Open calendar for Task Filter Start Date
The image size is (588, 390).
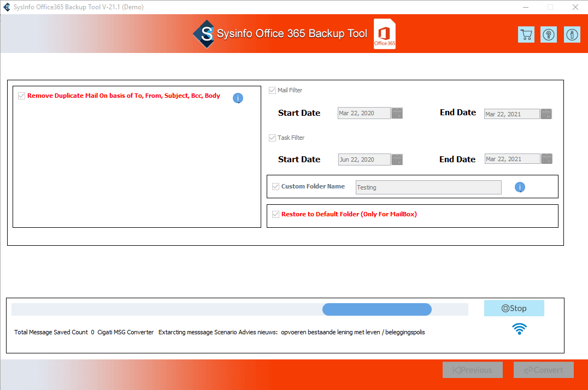click(397, 159)
